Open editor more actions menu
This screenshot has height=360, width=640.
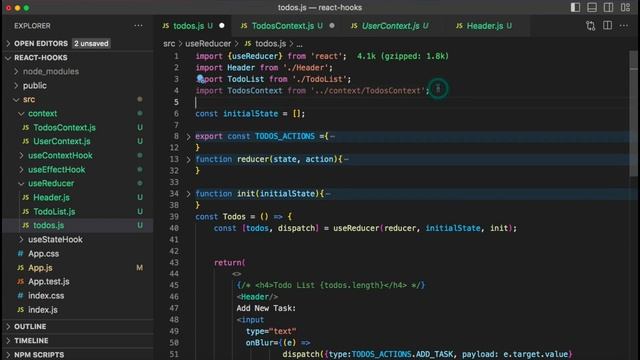pos(624,25)
